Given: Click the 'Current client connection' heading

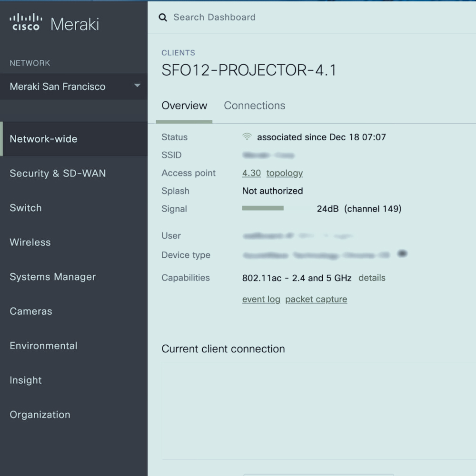Looking at the screenshot, I should [x=223, y=349].
